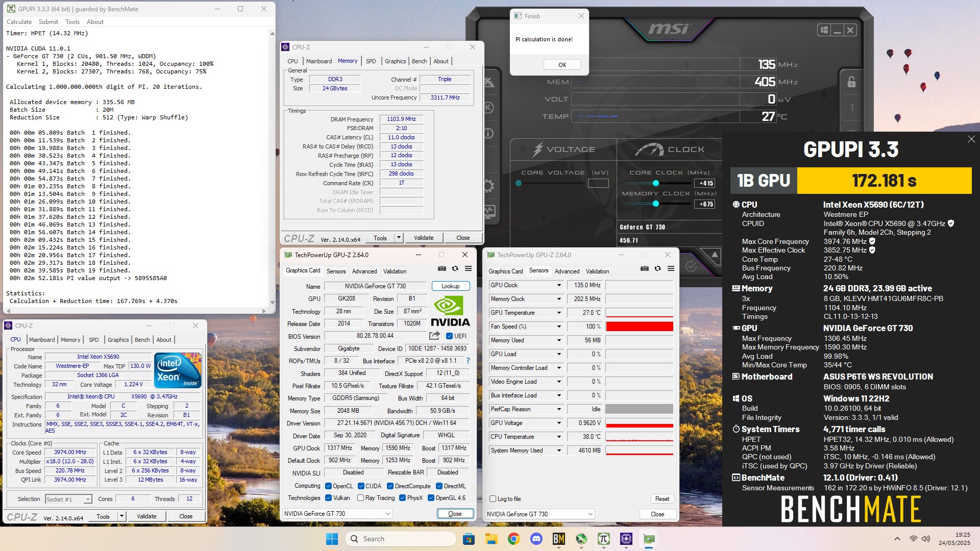Refresh the GPU-Z Graphics Card window
The image size is (980, 551).
[455, 269]
